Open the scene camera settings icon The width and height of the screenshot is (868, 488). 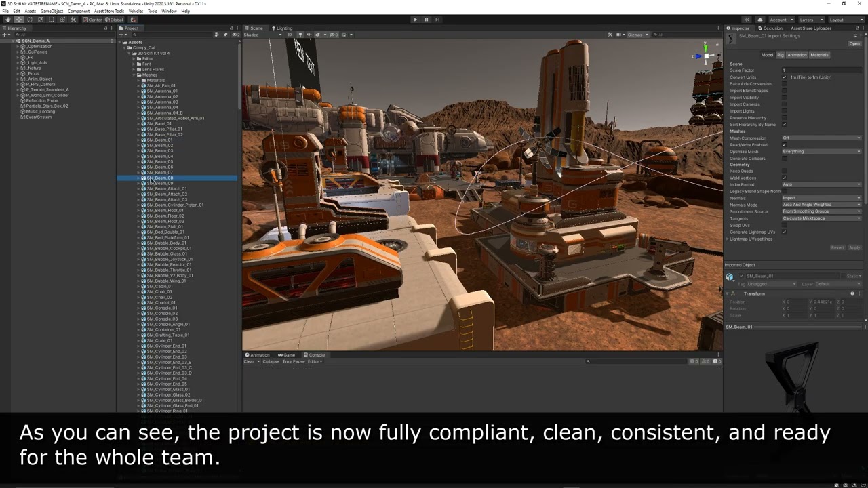618,35
